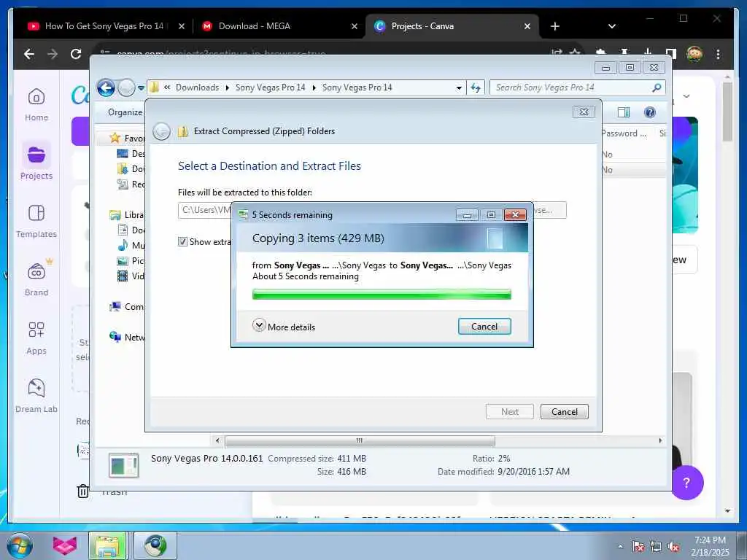The height and width of the screenshot is (560, 747).
Task: Reload the Canva page
Action: tap(76, 54)
